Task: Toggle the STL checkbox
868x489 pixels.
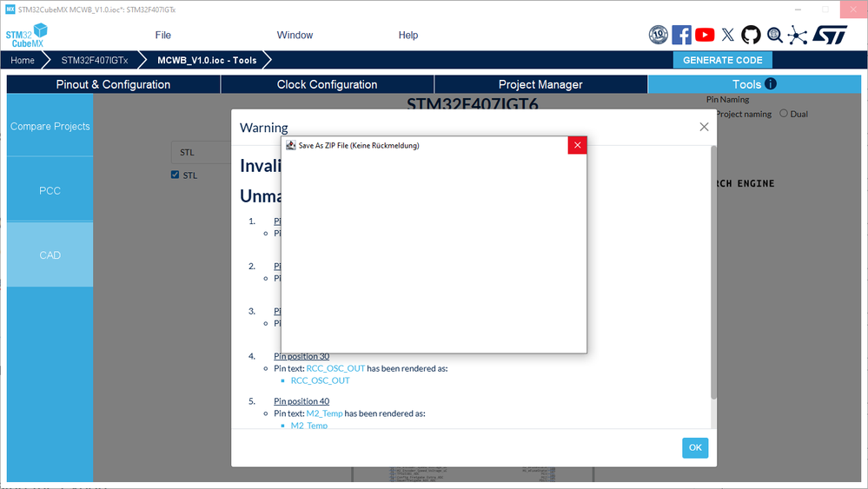Action: [175, 175]
